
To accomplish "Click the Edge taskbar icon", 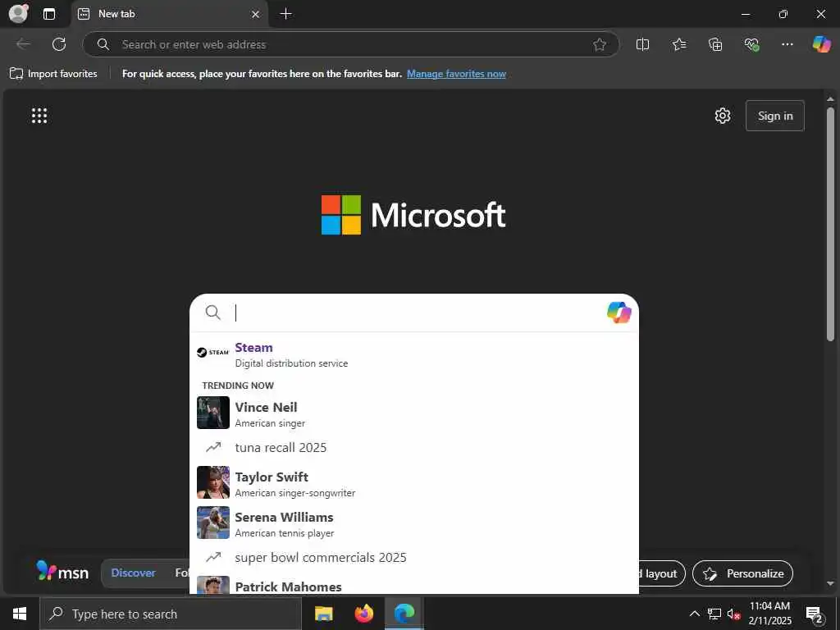I will pos(404,614).
